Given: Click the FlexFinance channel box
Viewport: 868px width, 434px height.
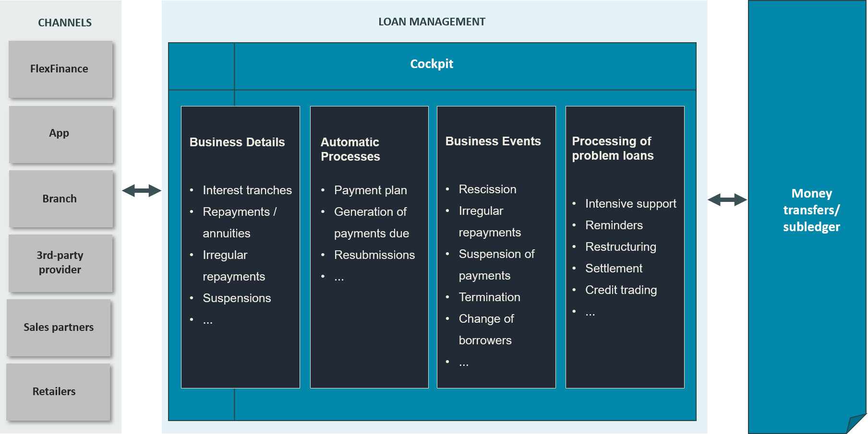Looking at the screenshot, I should [x=60, y=69].
